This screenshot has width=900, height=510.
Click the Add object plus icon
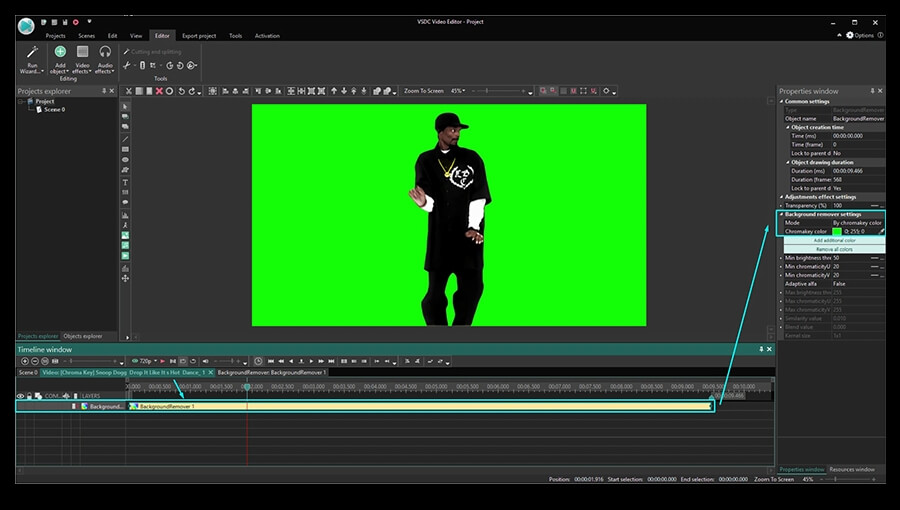click(x=60, y=52)
